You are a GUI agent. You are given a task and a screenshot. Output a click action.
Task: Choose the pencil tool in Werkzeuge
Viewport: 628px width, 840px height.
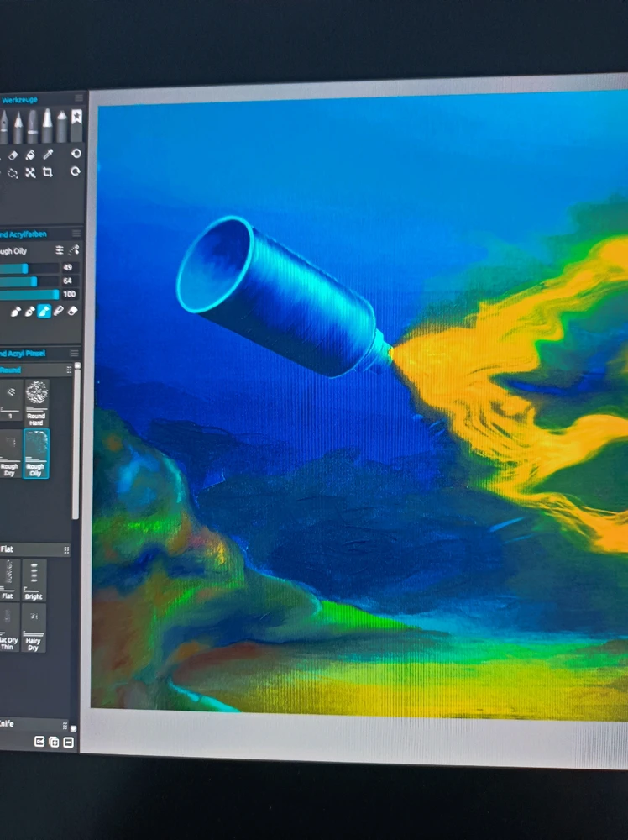pos(18,127)
